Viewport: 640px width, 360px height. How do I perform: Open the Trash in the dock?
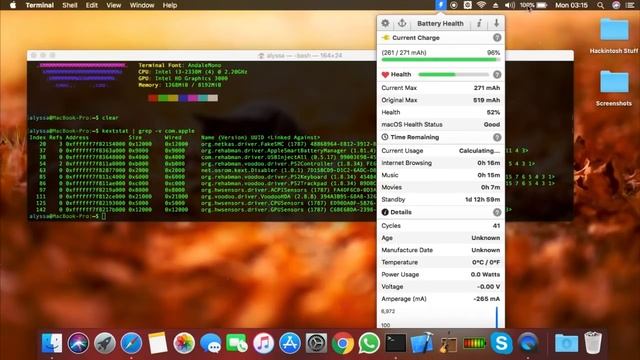pyautogui.click(x=593, y=343)
